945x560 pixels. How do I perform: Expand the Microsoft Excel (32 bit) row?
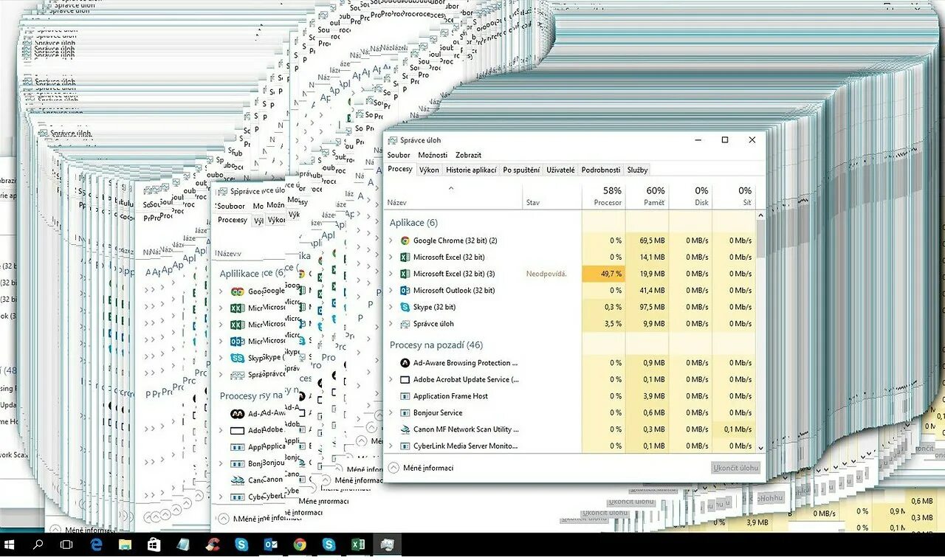click(x=391, y=257)
